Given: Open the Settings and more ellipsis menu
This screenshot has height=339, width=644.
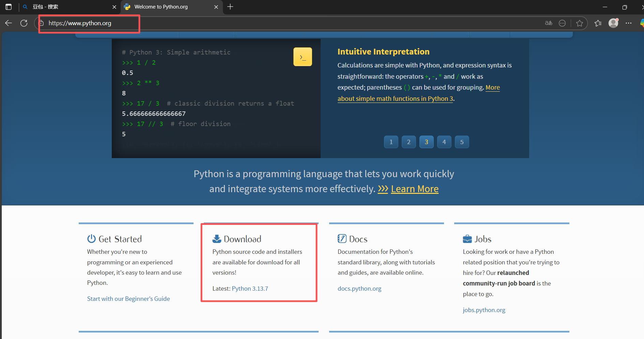Looking at the screenshot, I should [629, 23].
